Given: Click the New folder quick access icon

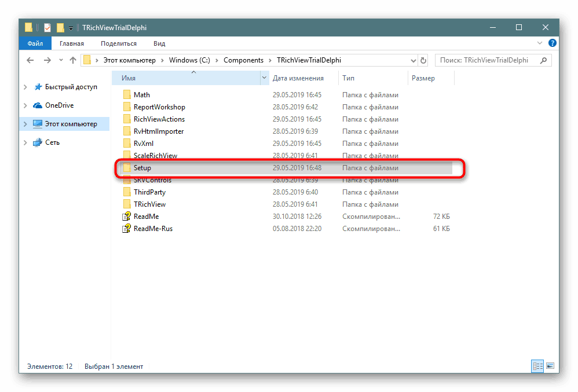Looking at the screenshot, I should tap(60, 28).
